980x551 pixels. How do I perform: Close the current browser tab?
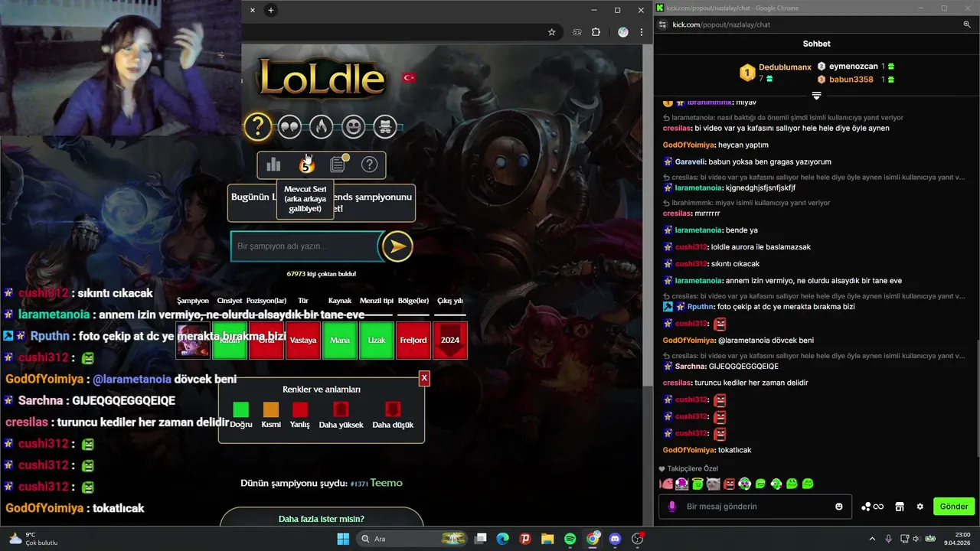tap(253, 10)
